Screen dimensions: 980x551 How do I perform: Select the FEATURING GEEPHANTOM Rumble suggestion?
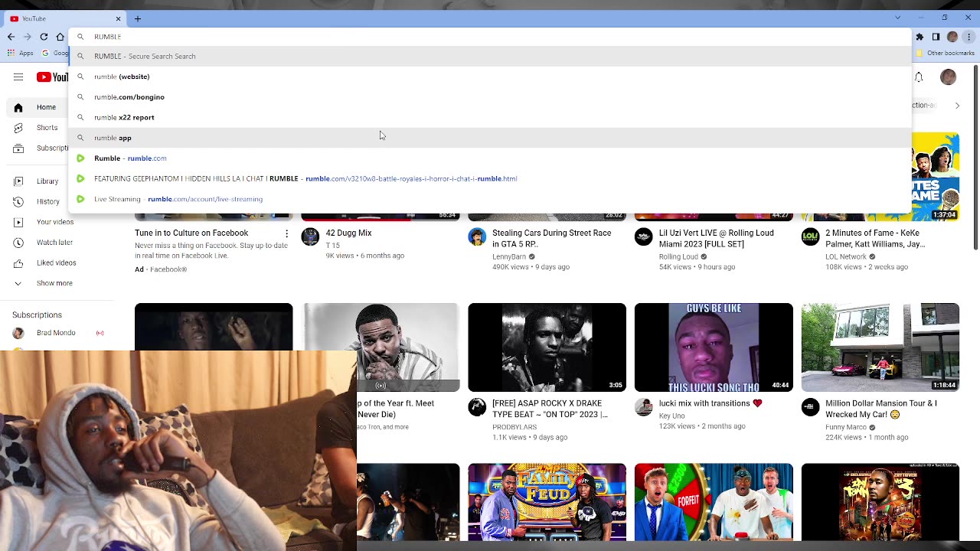coord(490,178)
